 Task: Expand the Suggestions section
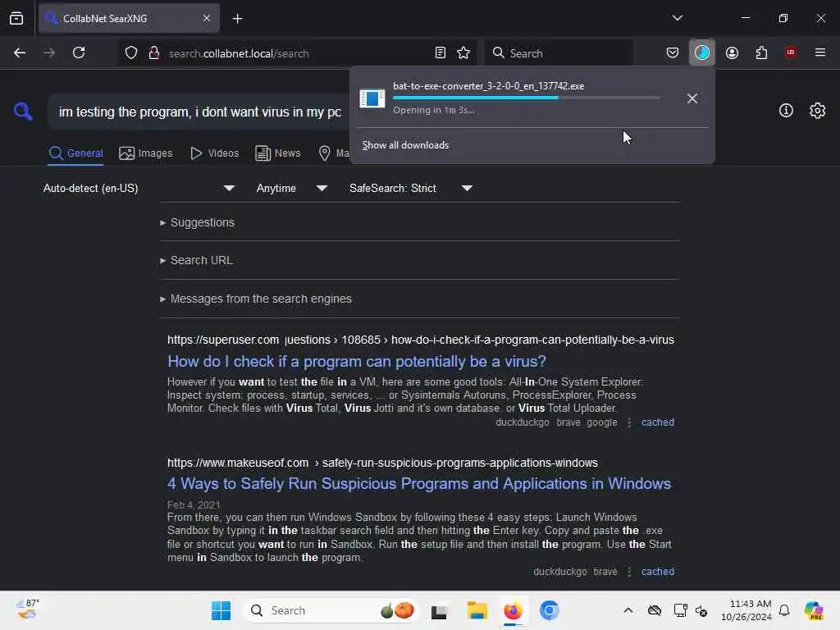click(x=198, y=222)
